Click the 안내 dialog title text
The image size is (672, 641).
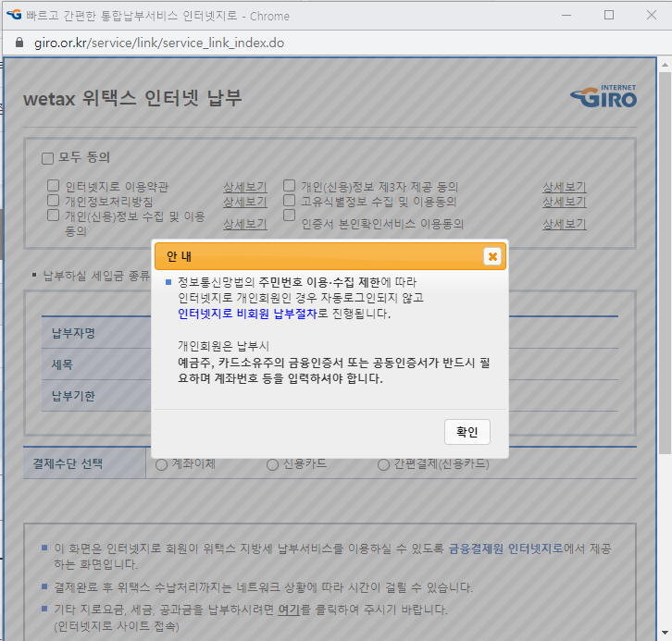(180, 256)
